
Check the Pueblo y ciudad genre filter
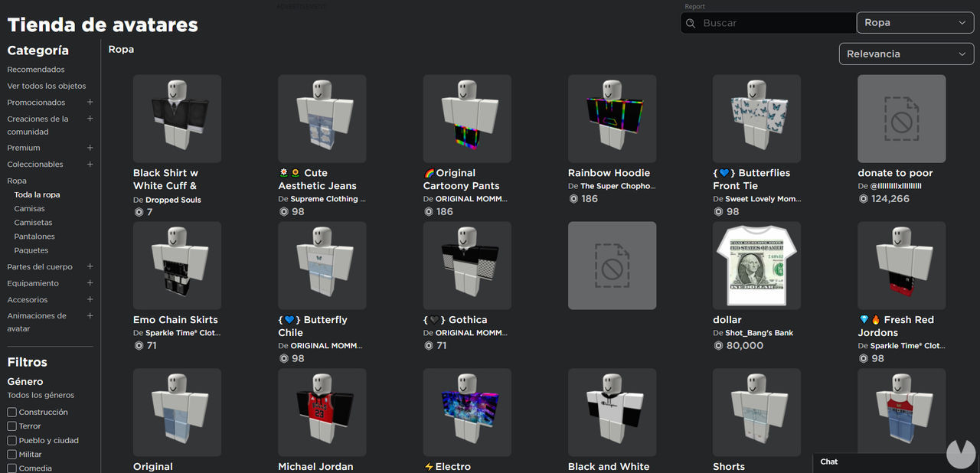point(11,441)
